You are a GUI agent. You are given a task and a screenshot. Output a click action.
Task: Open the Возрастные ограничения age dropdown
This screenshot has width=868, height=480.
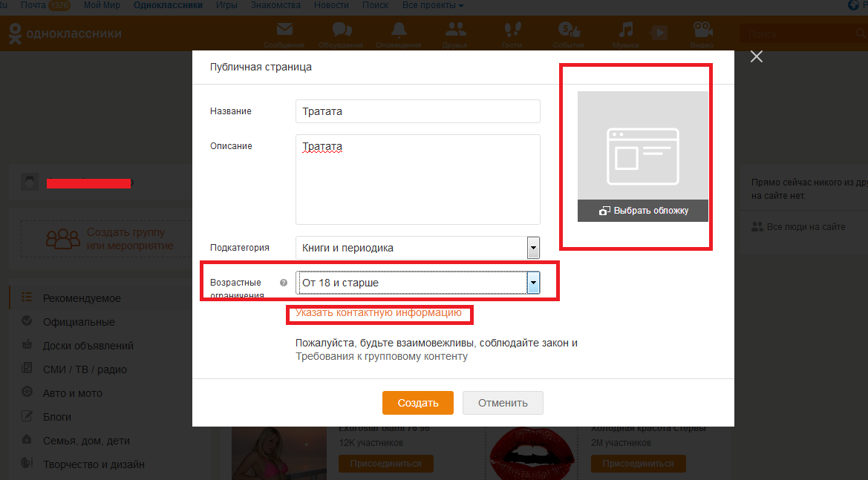[532, 283]
